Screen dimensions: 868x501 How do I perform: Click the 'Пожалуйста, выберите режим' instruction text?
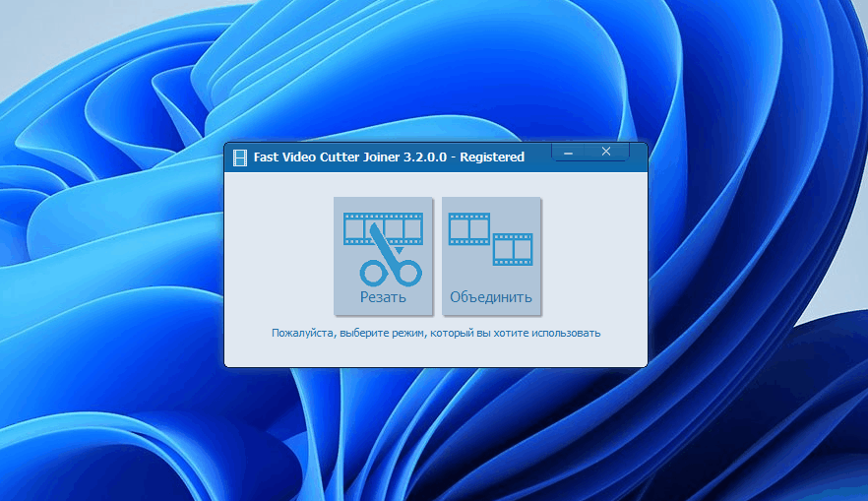pos(436,334)
